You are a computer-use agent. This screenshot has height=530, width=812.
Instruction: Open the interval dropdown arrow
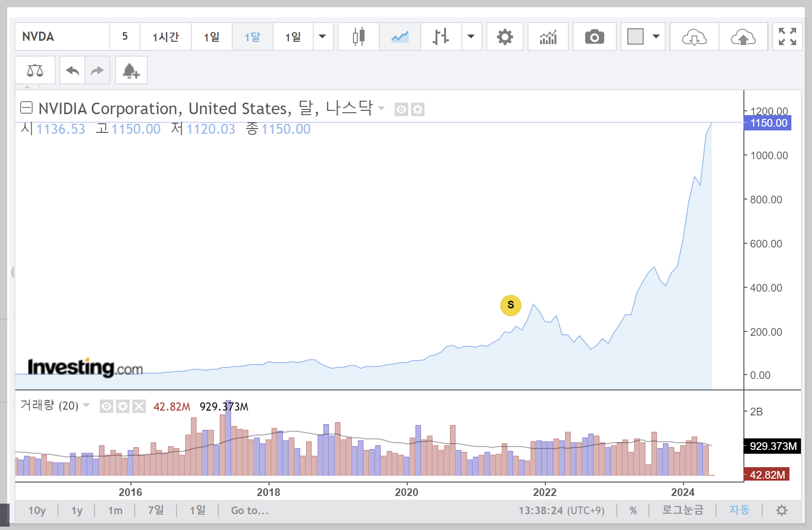click(x=323, y=36)
